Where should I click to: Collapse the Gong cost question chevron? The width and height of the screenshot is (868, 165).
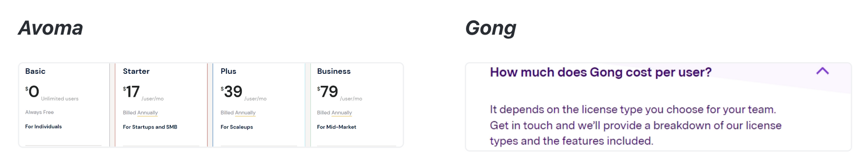tap(822, 71)
